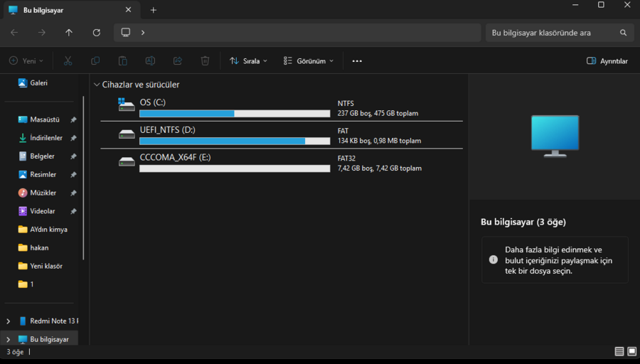Click the Cut scissors icon in toolbar

point(68,61)
